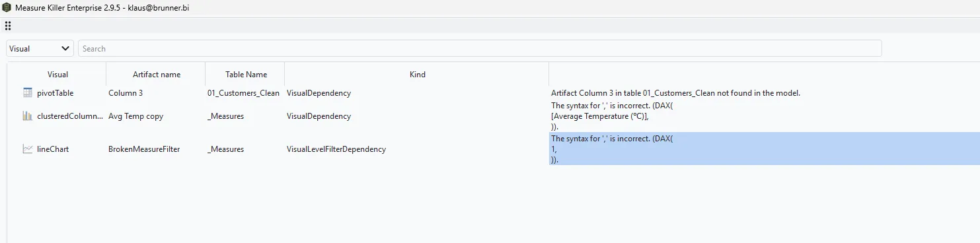Open the grid menu icon under the title bar
The width and height of the screenshot is (980, 243).
(8, 26)
